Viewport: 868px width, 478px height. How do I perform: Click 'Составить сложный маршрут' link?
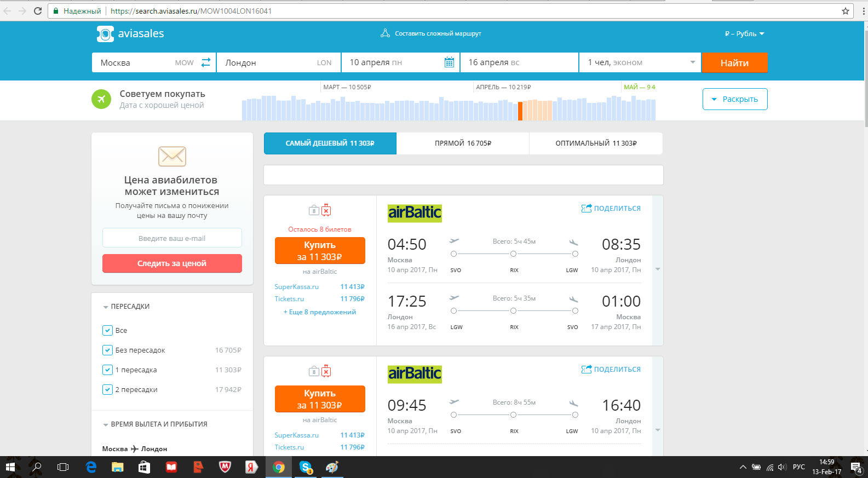(x=438, y=33)
